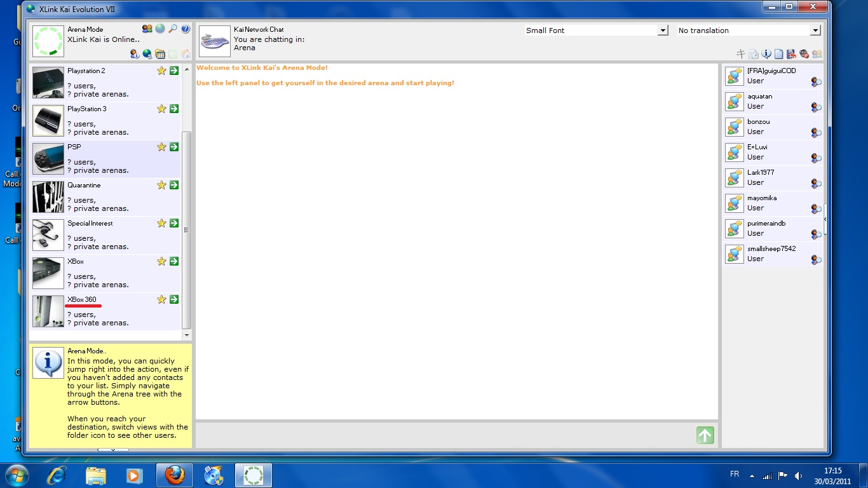Click the document with clock icon
The height and width of the screenshot is (488, 868).
coord(754,54)
